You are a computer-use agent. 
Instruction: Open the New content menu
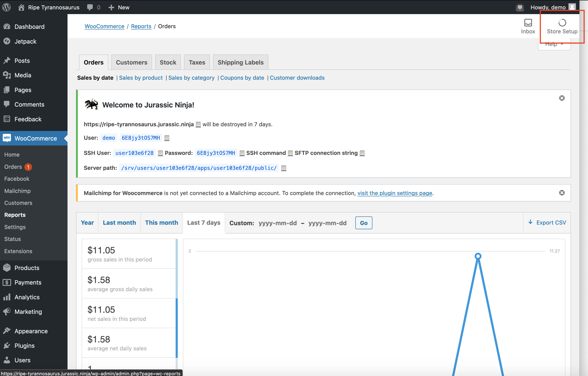[x=119, y=7]
